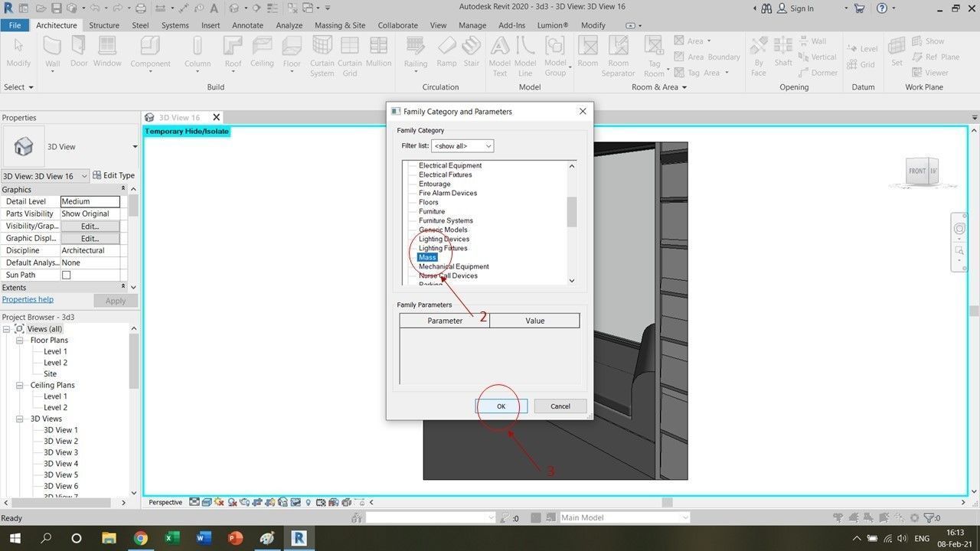Select the Curtain System tool
980x551 pixels.
322,56
